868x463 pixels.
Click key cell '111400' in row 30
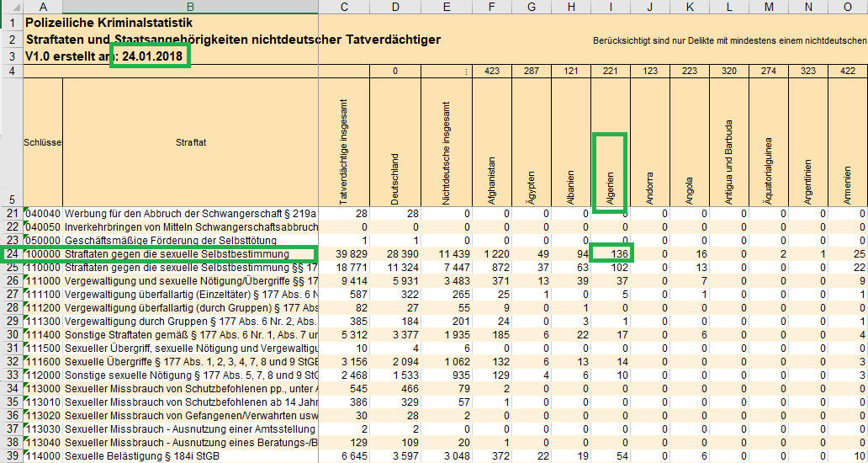(x=43, y=334)
